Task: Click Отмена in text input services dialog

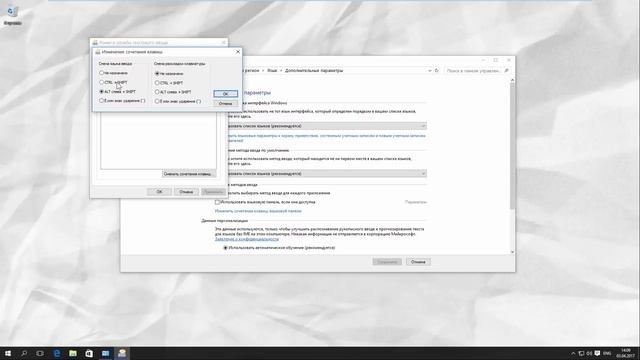Action: [186, 191]
